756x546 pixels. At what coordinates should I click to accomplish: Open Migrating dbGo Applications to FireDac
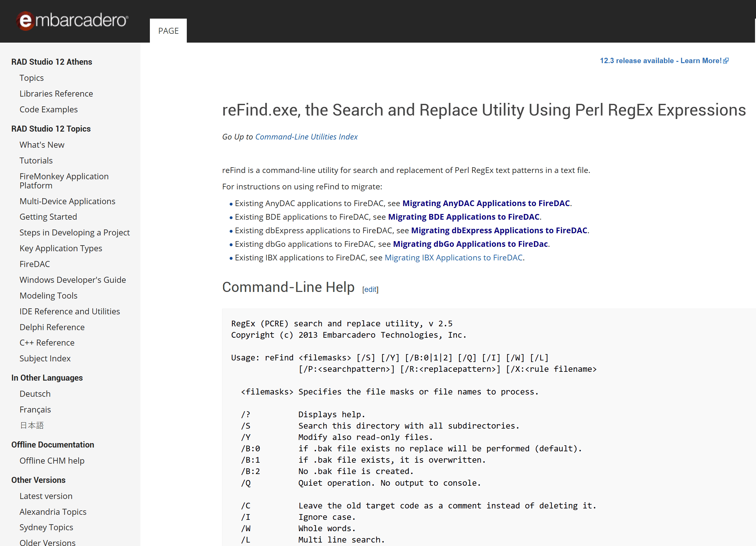tap(470, 244)
